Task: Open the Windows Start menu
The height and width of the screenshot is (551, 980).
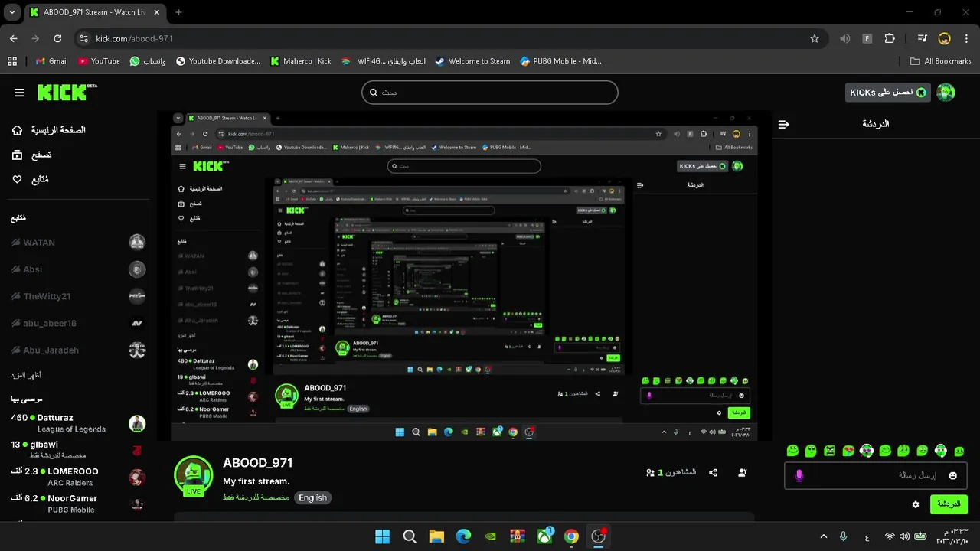Action: tap(382, 536)
